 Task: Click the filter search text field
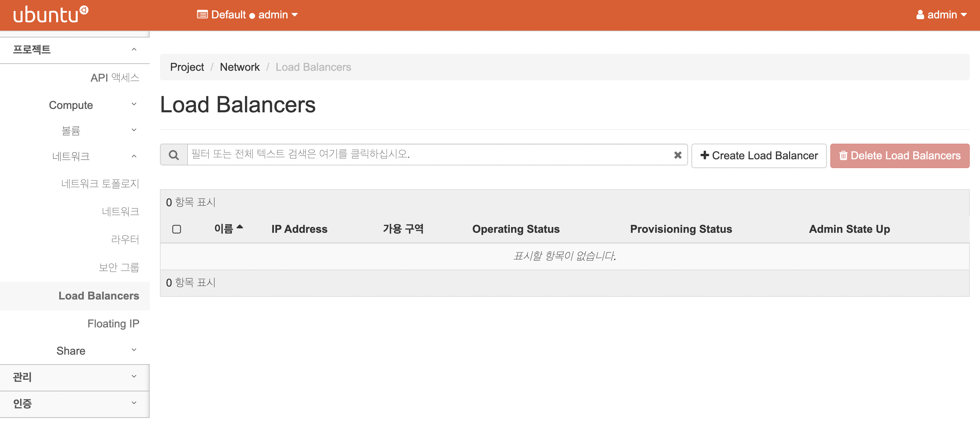[x=430, y=154]
